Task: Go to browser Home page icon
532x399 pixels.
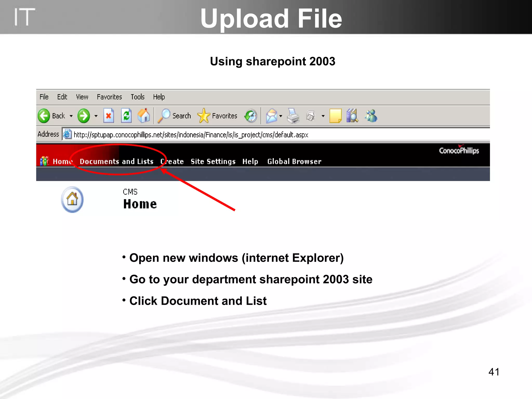Action: (x=144, y=115)
